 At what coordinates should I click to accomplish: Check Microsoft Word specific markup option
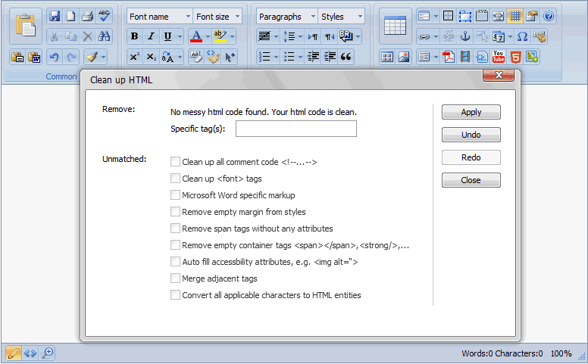(175, 195)
